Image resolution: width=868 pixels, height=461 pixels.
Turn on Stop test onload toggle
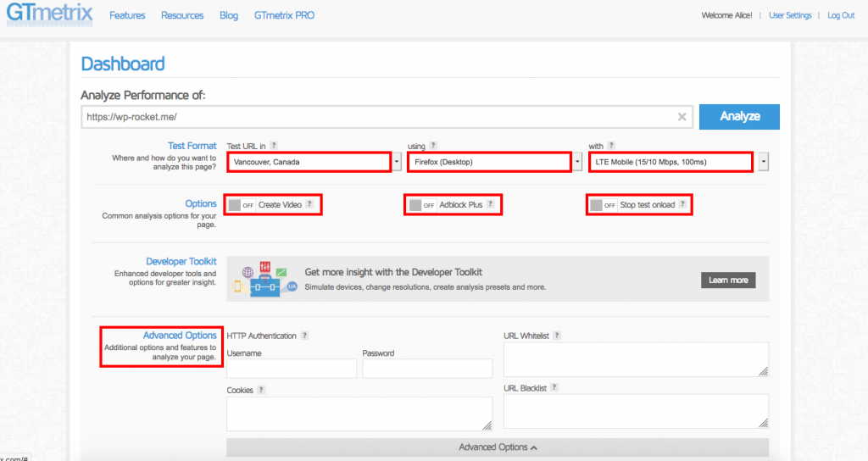point(604,205)
